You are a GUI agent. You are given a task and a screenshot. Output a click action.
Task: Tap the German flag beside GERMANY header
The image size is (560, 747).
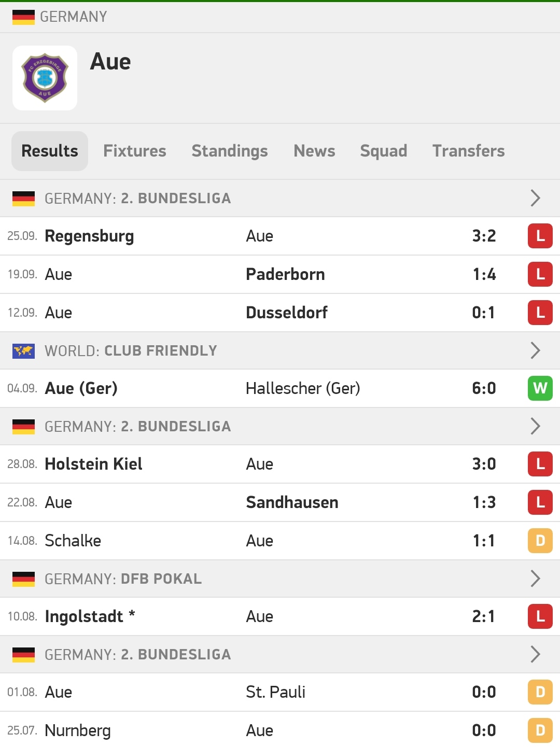[x=23, y=17]
